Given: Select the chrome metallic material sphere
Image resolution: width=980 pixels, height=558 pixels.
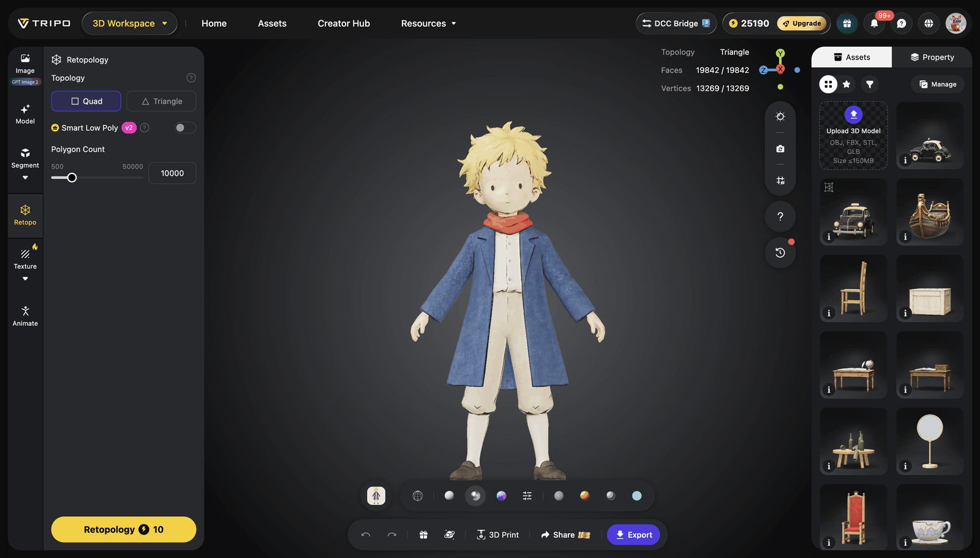Looking at the screenshot, I should click(x=475, y=496).
